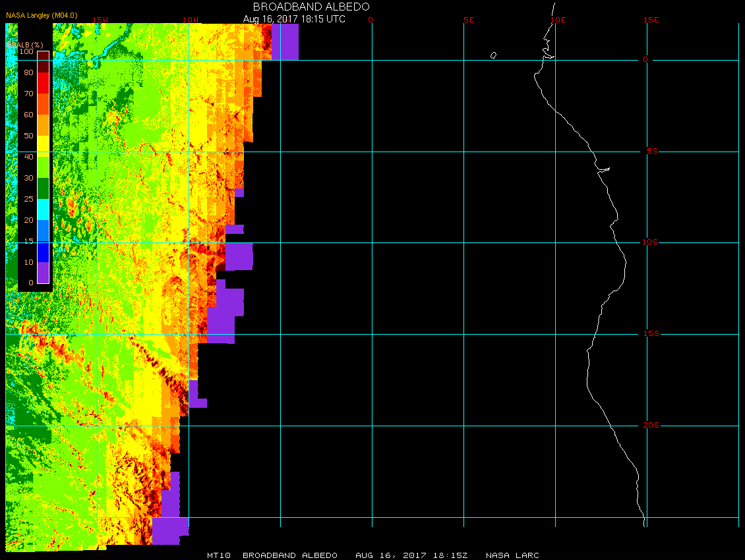The width and height of the screenshot is (745, 560).
Task: Click the '0' longitude label at top
Action: pyautogui.click(x=371, y=20)
